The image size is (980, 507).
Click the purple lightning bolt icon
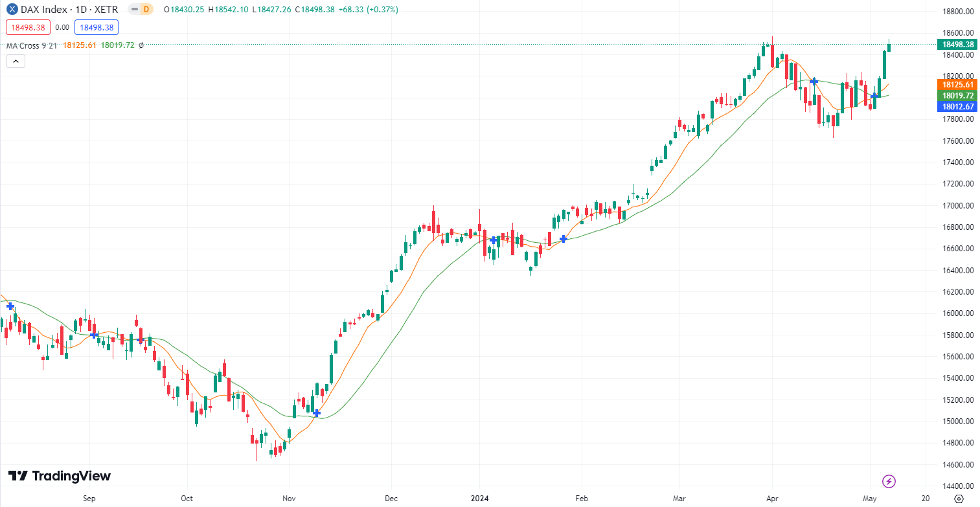(889, 481)
